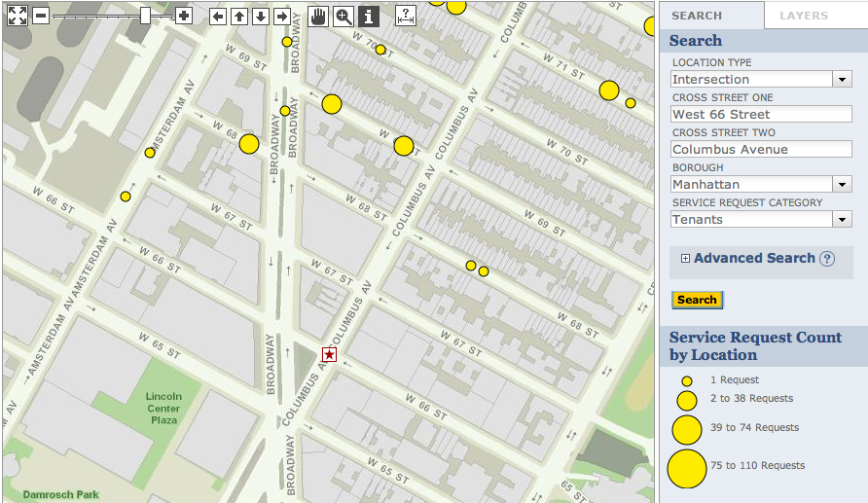The width and height of the screenshot is (868, 503).
Task: Click the zoom out minus button
Action: click(x=41, y=16)
